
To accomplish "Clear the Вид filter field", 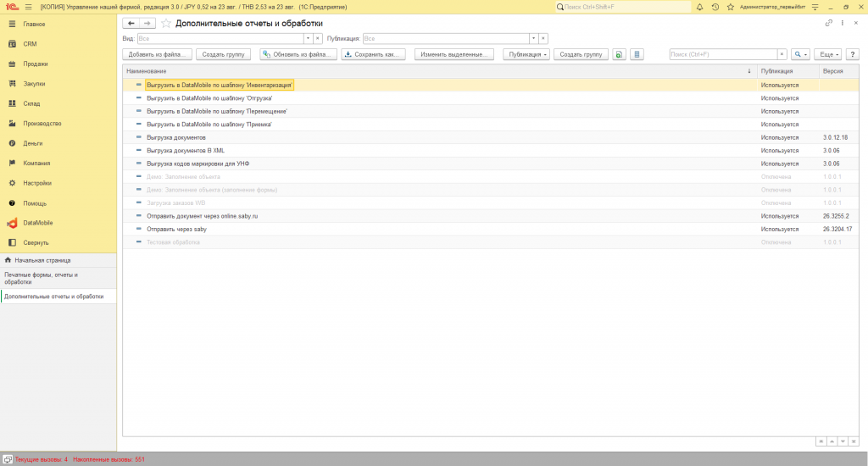I will coord(318,39).
